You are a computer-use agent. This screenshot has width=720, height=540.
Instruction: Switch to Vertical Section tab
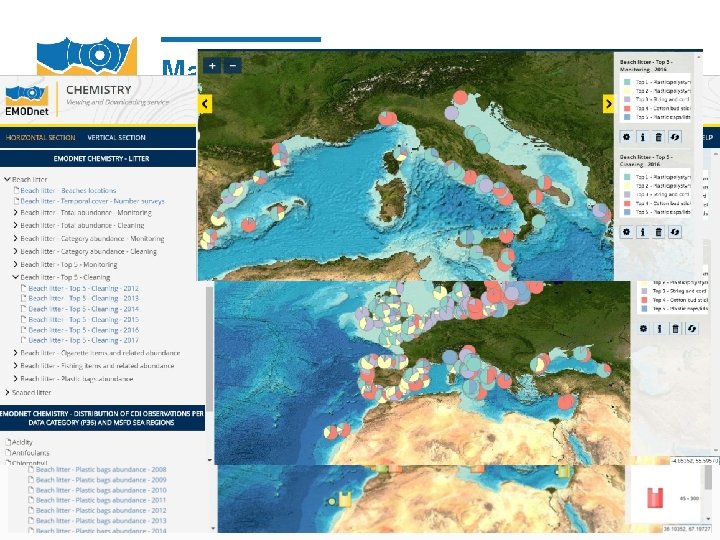coord(116,137)
